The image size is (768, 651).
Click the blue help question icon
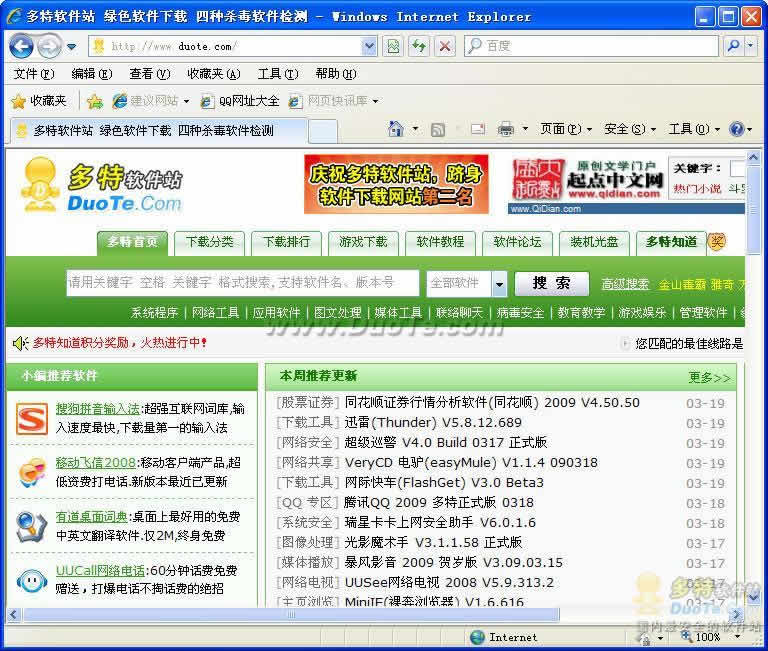[x=737, y=129]
